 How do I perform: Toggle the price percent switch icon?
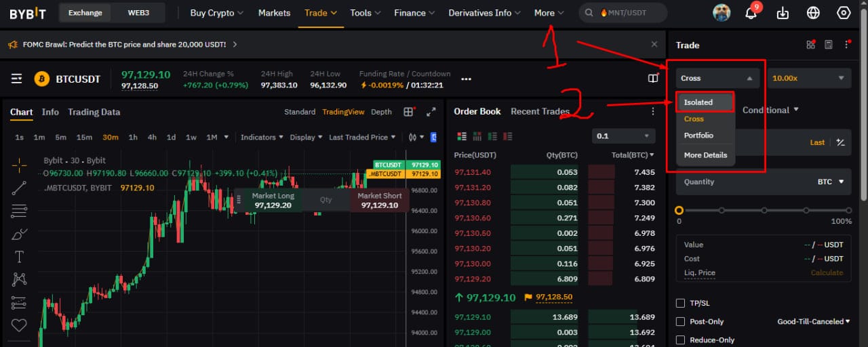[841, 142]
